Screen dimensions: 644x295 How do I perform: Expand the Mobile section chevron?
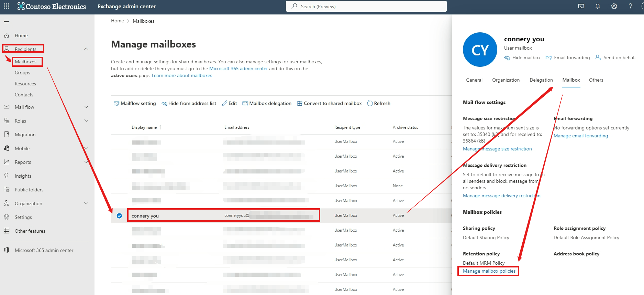[x=86, y=148]
